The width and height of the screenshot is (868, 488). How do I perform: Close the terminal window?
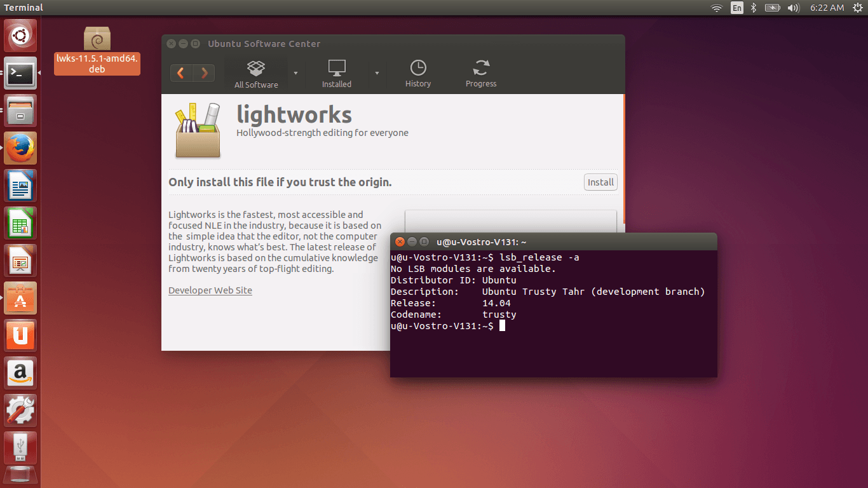[400, 241]
